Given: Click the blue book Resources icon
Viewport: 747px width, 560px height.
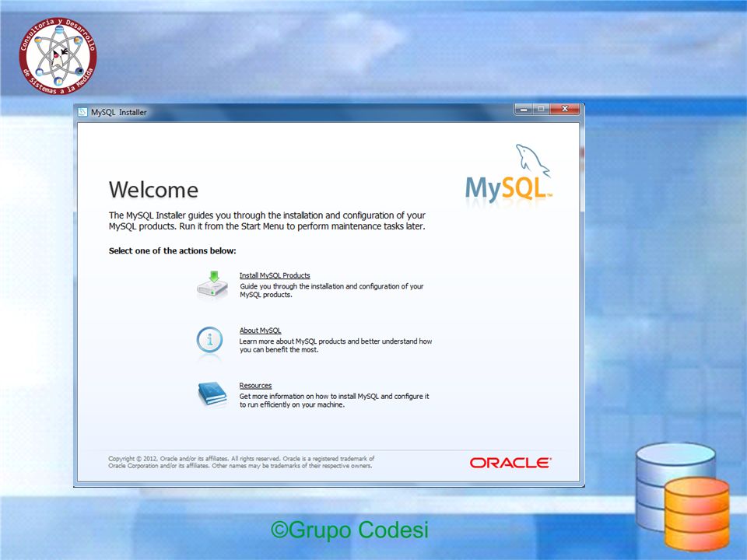Looking at the screenshot, I should (x=212, y=394).
